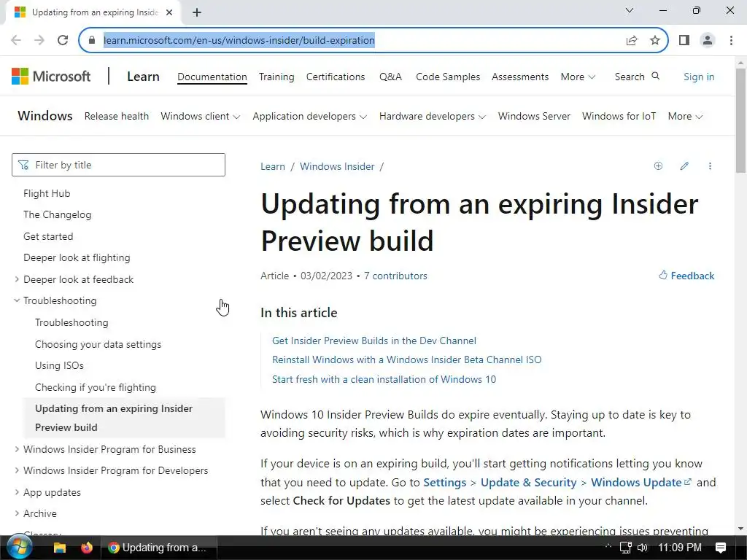Expand Deeper look at feedback
This screenshot has width=747, height=560.
17,279
